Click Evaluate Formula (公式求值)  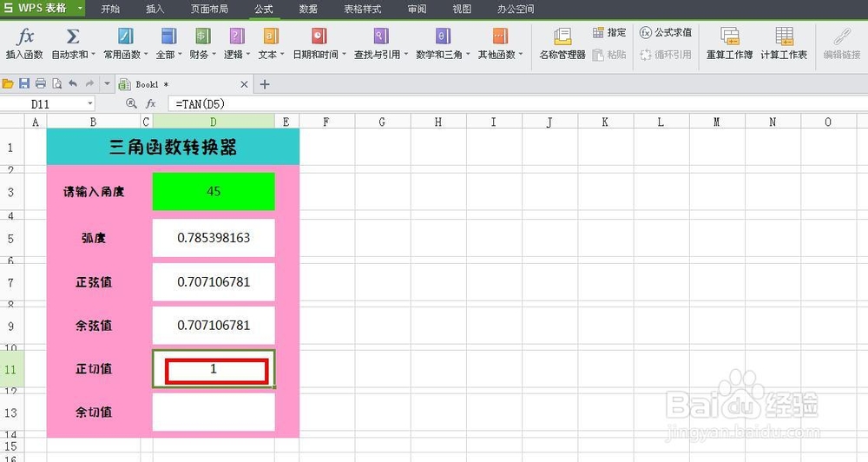(x=666, y=33)
